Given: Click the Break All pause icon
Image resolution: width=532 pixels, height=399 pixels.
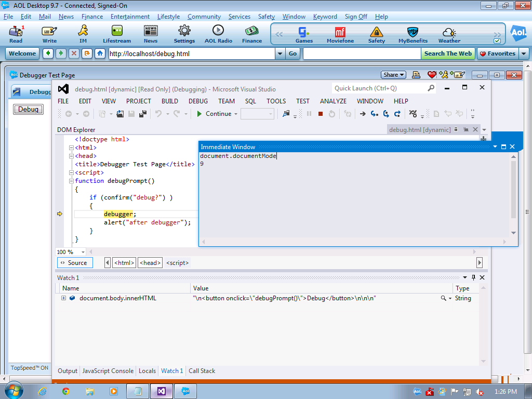Looking at the screenshot, I should (309, 114).
